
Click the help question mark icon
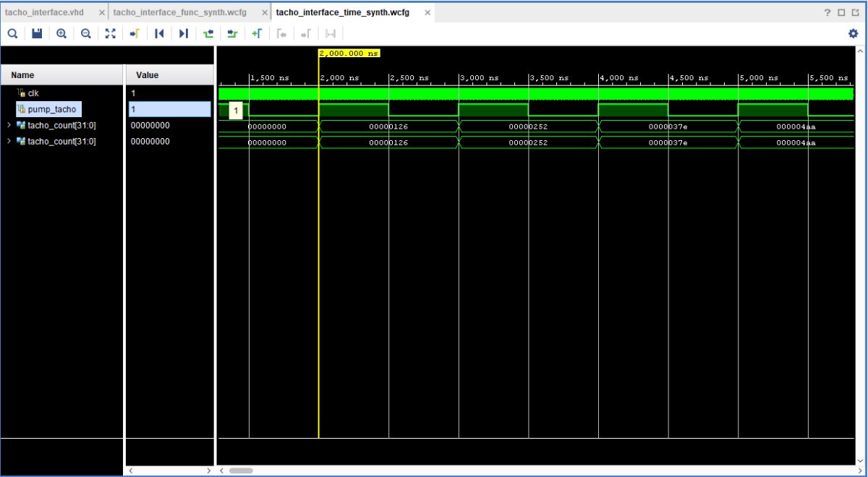(827, 13)
